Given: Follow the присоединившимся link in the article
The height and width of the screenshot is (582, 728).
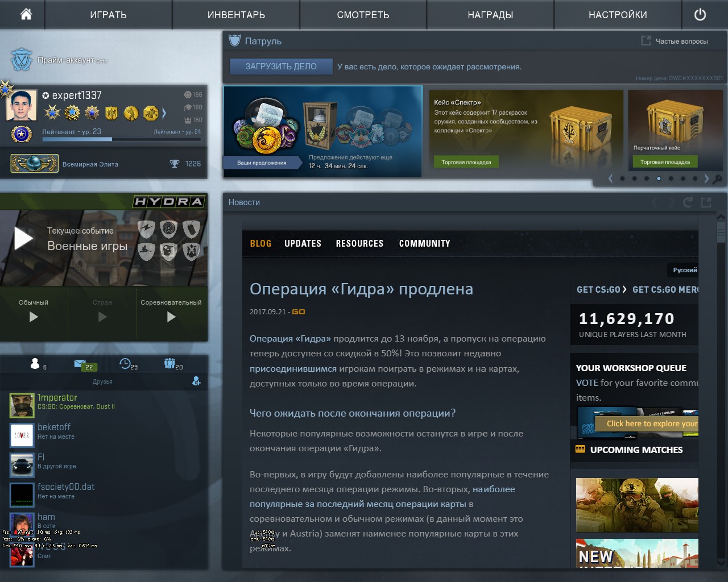Looking at the screenshot, I should [x=293, y=368].
